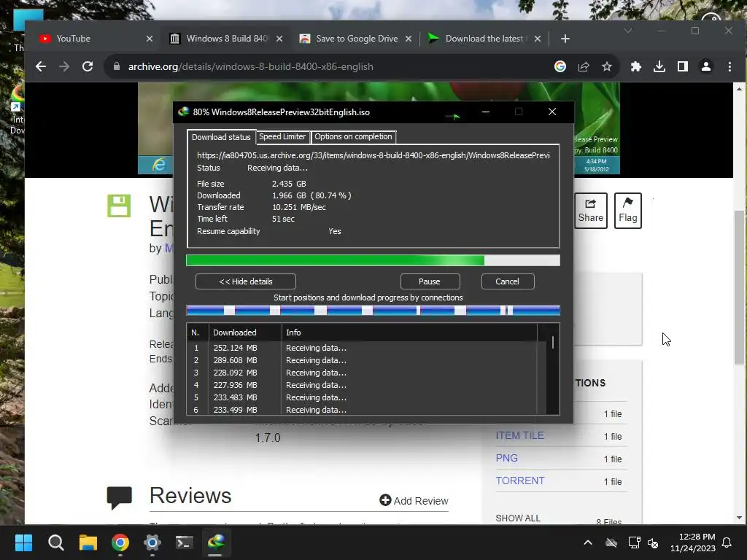
Task: Open the Terminal taskbar icon
Action: click(184, 542)
